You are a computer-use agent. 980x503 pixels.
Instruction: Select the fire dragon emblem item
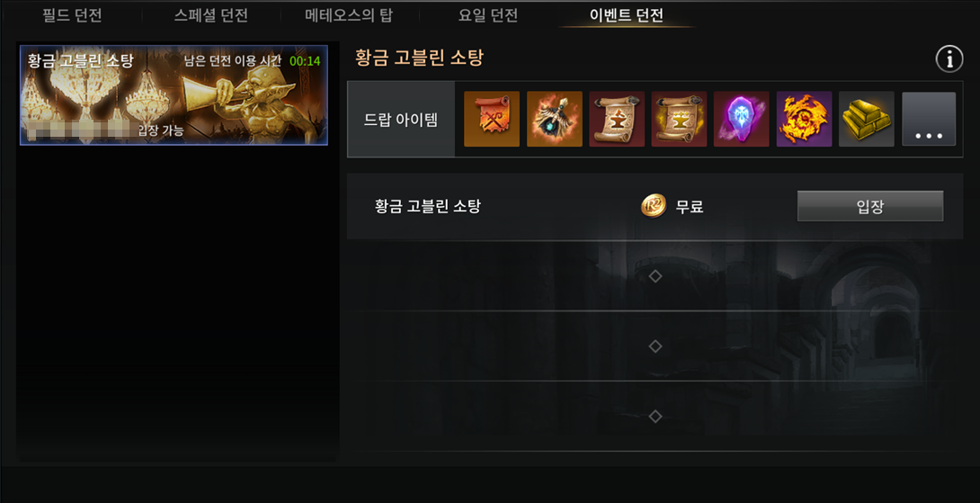coord(805,119)
